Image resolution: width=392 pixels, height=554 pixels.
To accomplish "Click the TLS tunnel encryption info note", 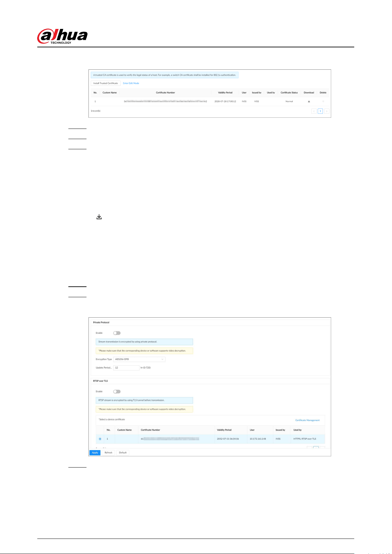I will 144,400.
